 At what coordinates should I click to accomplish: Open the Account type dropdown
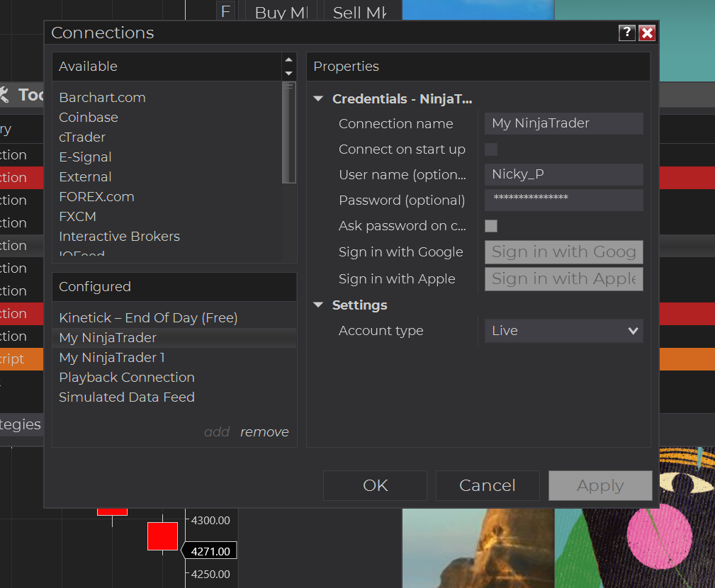[x=563, y=331]
